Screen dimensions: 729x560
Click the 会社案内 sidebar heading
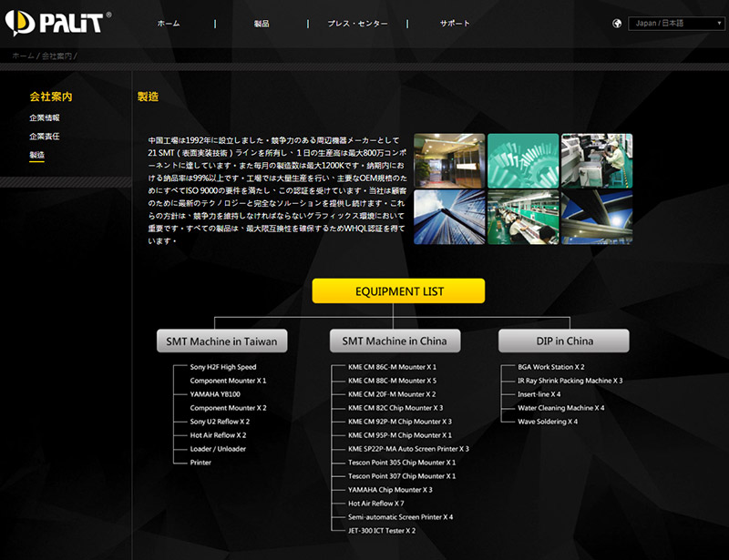(51, 97)
